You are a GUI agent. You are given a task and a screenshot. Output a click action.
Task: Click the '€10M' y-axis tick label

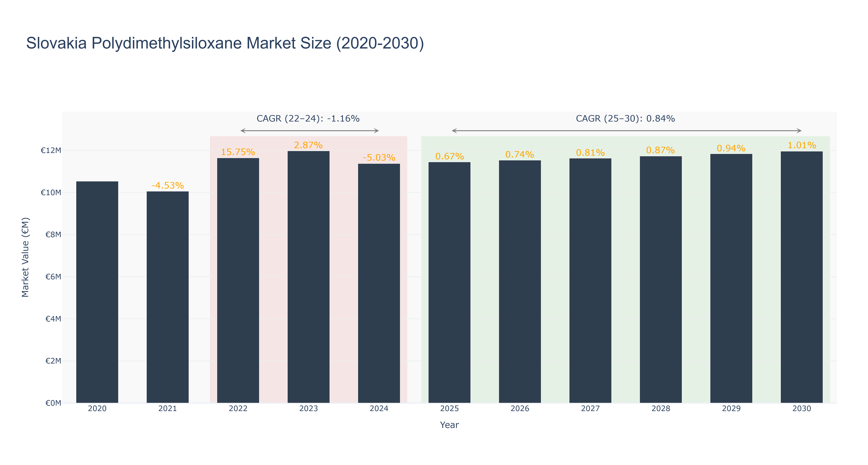pyautogui.click(x=51, y=193)
